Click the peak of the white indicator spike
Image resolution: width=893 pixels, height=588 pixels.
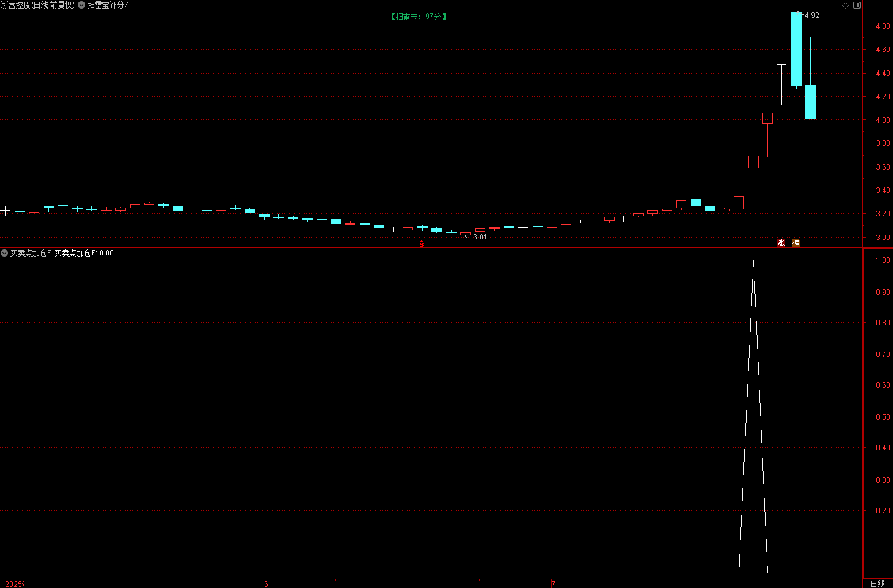tap(753, 261)
